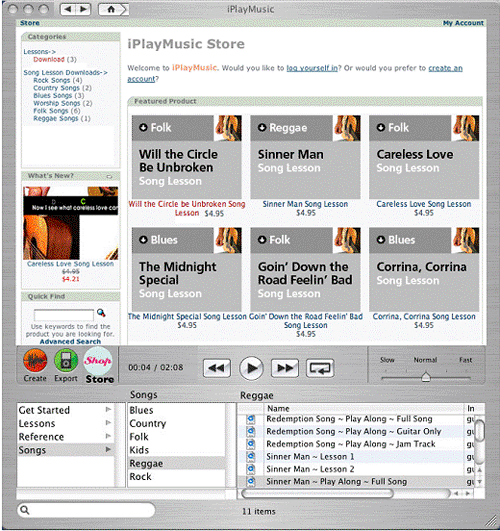
Task: Click guitar thumbnail on Careless Love card
Action: pyautogui.click(x=465, y=128)
